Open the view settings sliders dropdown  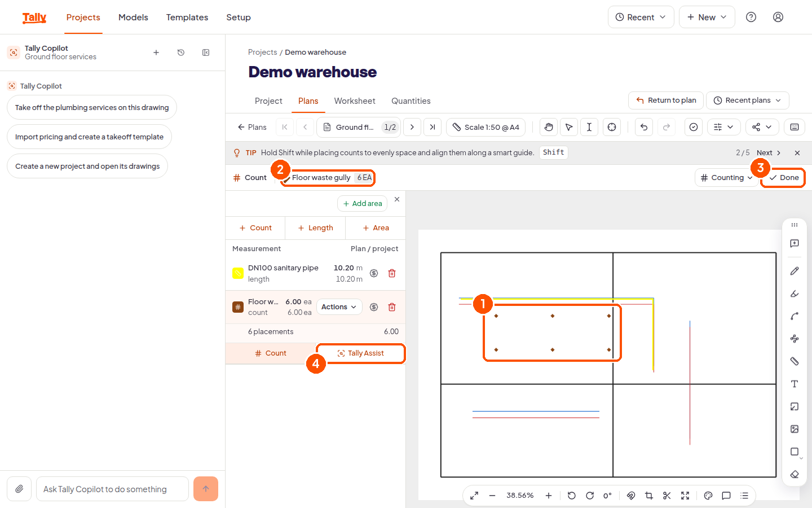723,127
